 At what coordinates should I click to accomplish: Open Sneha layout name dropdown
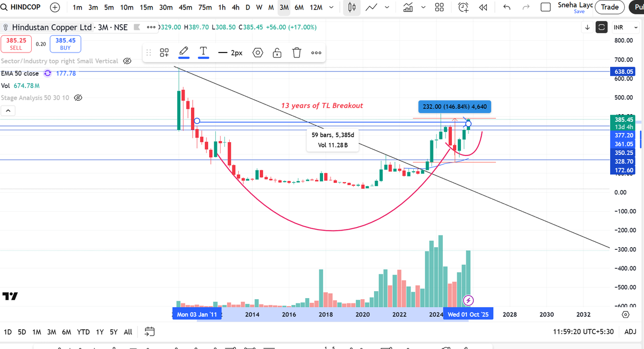[x=574, y=5]
